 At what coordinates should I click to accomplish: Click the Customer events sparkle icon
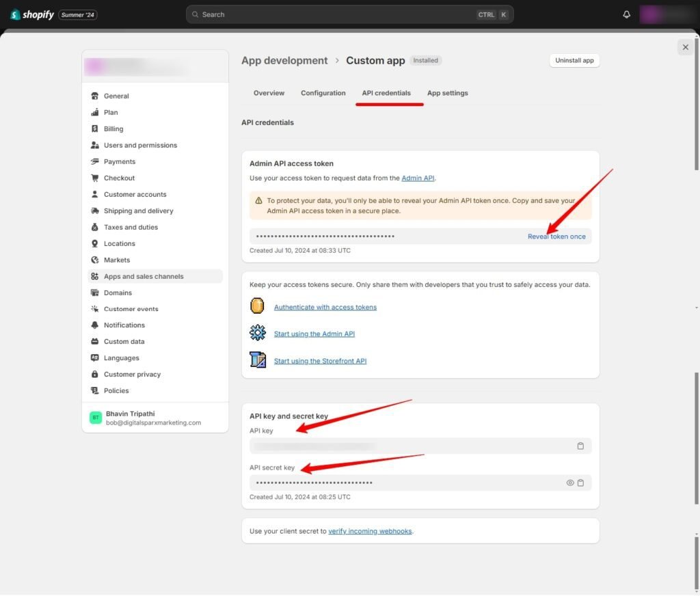[94, 309]
